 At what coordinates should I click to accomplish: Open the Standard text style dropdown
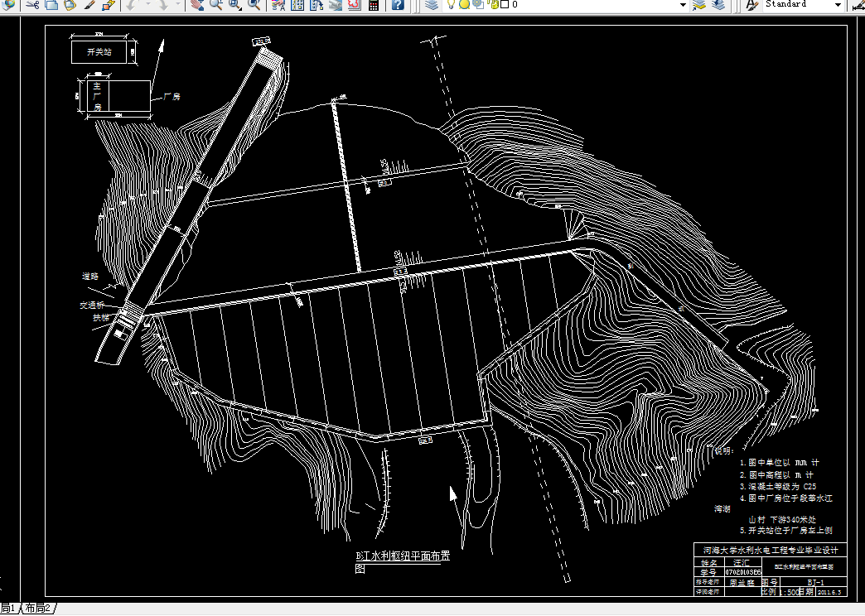(x=838, y=4)
